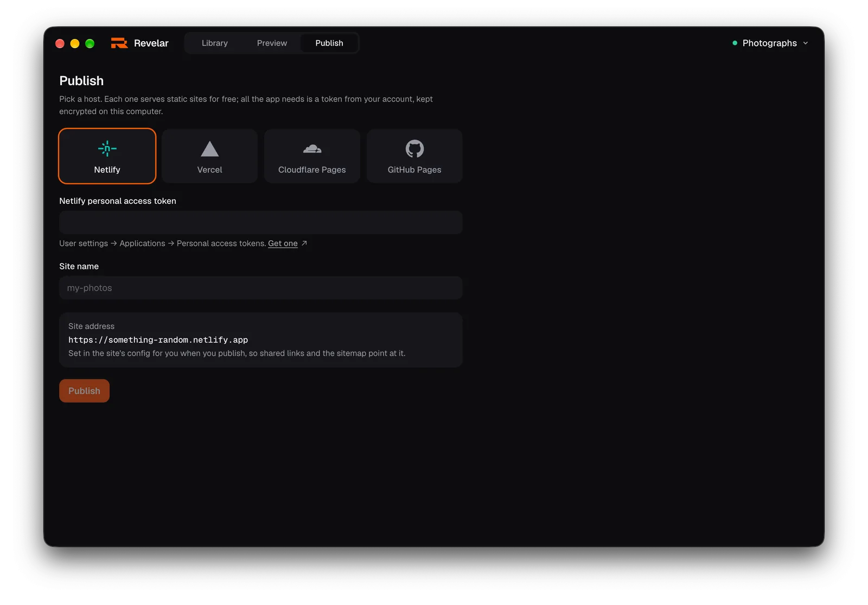Screen dimensions: 868x605
Task: Go to the Publish tab
Action: pos(329,43)
